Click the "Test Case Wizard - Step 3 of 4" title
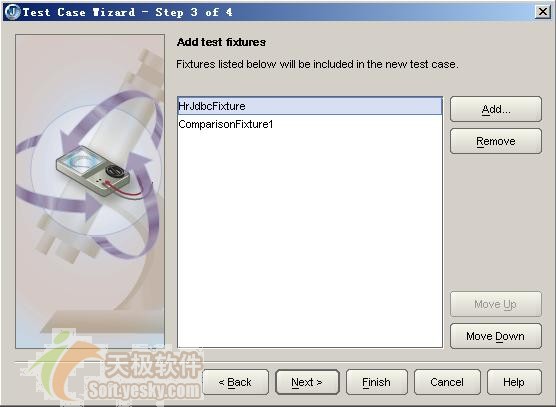The image size is (556, 407). click(x=128, y=12)
